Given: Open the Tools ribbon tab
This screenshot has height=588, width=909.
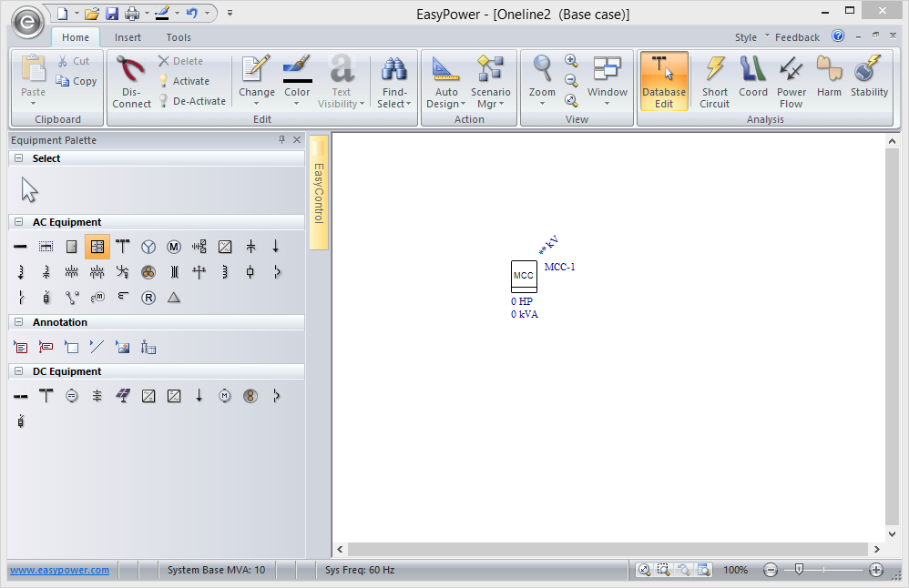Looking at the screenshot, I should coord(179,37).
